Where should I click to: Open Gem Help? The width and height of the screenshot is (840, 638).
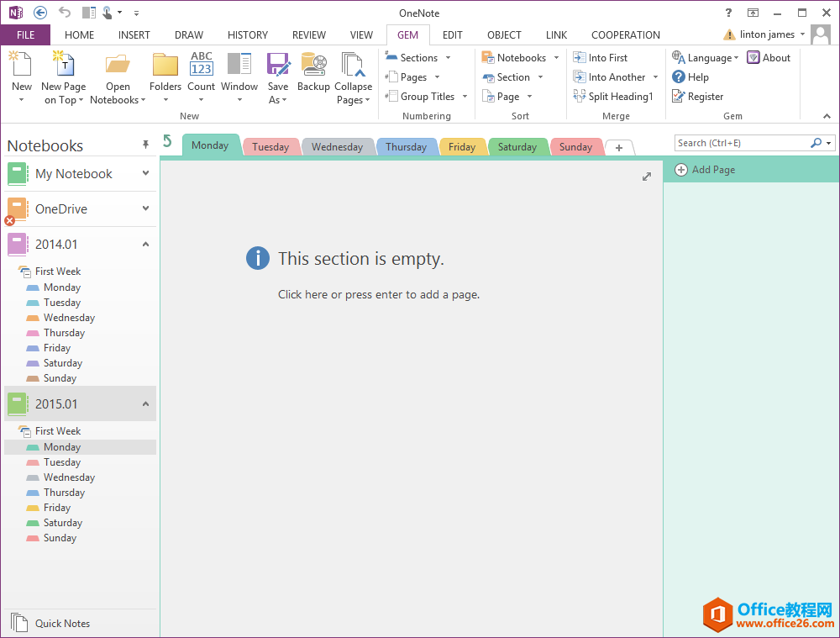tap(690, 77)
